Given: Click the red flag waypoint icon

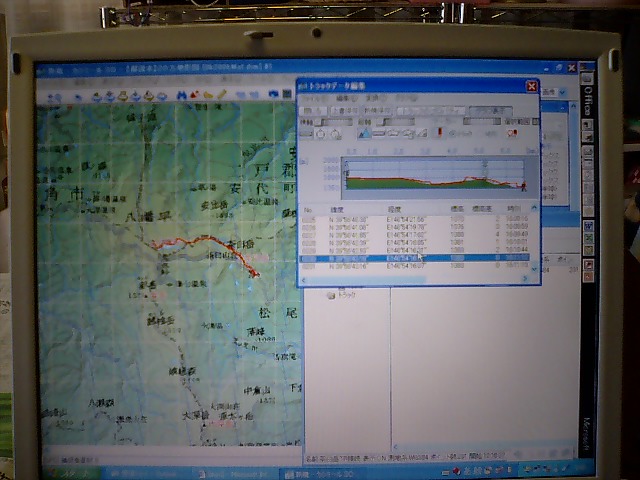Looking at the screenshot, I should 196,96.
